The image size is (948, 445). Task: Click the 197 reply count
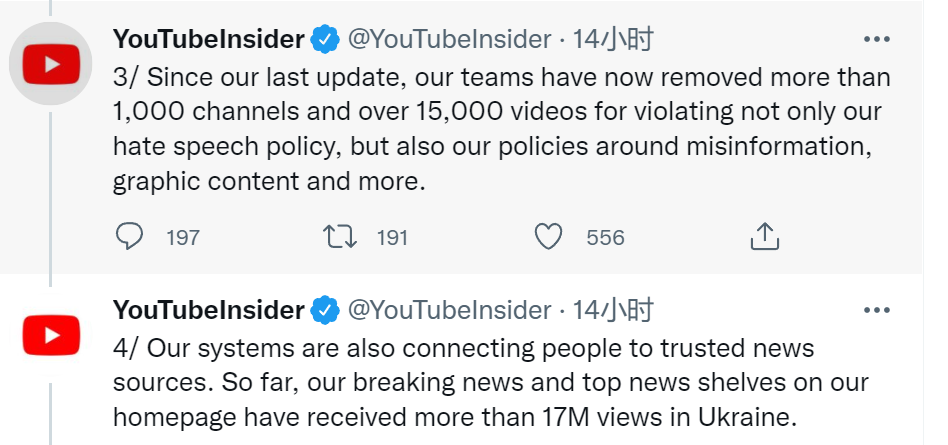pyautogui.click(x=183, y=238)
